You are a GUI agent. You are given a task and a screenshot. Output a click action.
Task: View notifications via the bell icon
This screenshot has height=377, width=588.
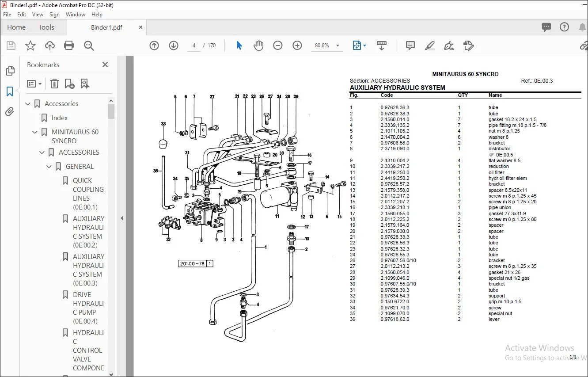582,27
